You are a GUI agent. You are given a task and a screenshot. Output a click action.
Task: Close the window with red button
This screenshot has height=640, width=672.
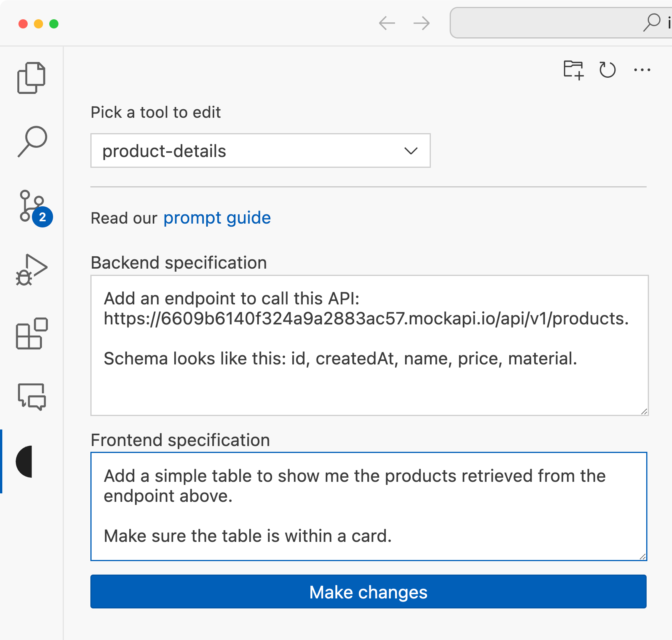(x=23, y=24)
